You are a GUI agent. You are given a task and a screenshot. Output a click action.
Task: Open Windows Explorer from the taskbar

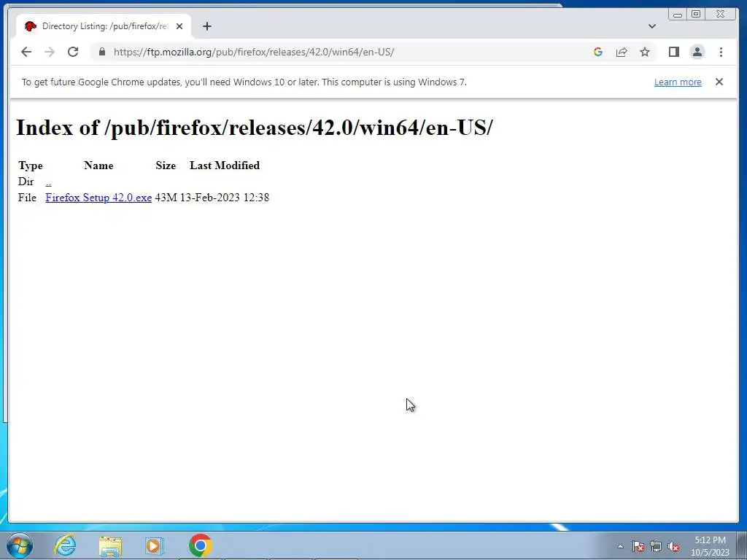[x=111, y=545]
